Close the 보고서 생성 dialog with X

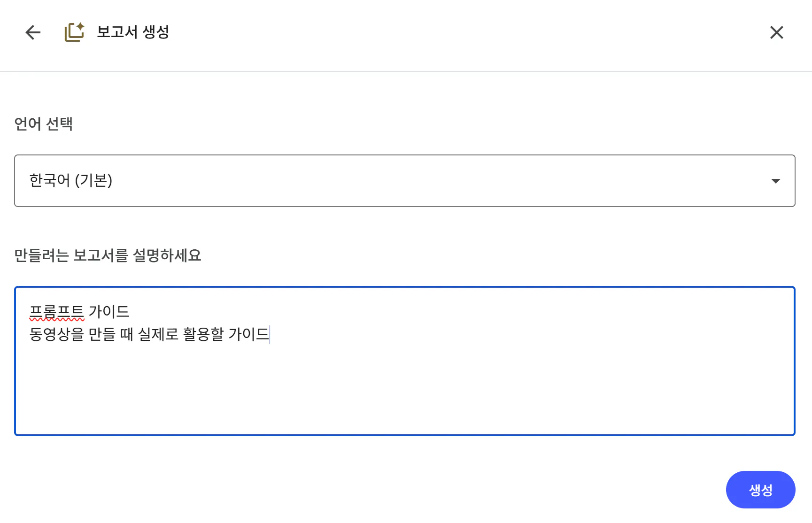pyautogui.click(x=776, y=32)
